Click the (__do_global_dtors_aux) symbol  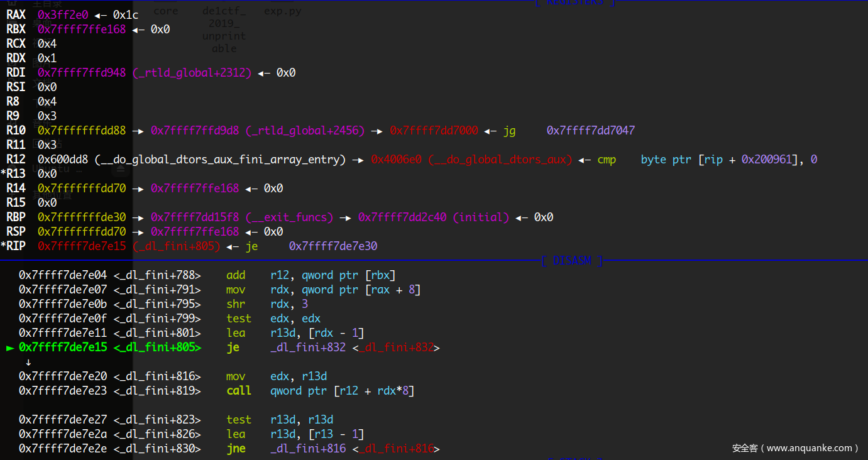click(500, 160)
